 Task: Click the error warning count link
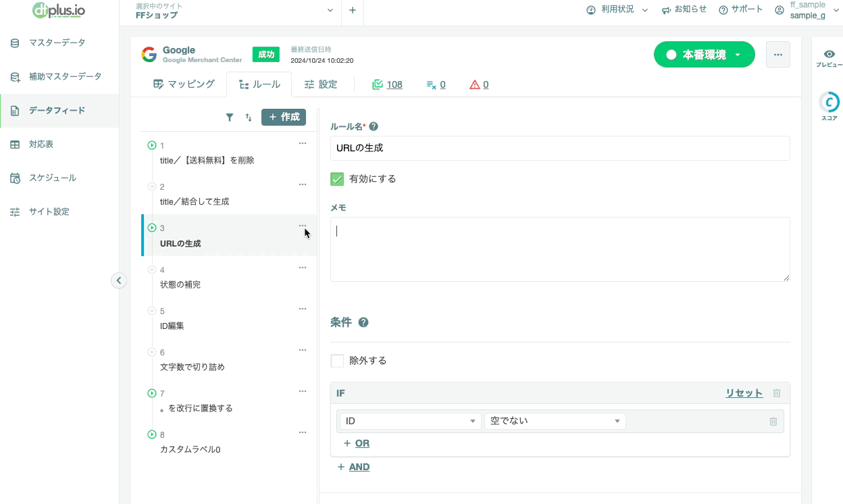tap(479, 84)
